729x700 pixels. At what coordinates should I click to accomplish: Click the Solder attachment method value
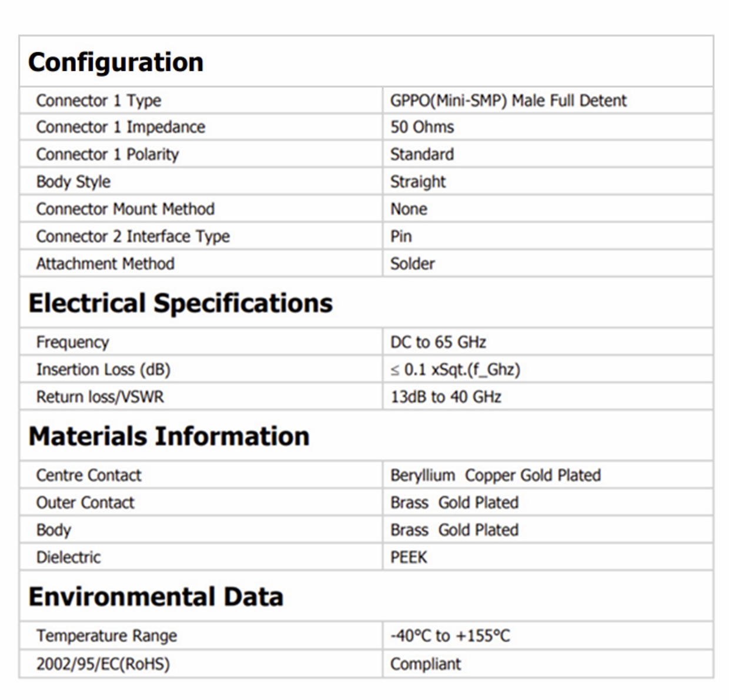413,264
